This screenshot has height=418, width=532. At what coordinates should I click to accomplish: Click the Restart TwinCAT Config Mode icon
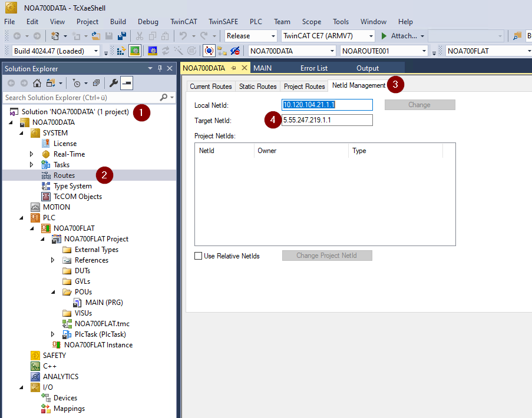click(x=153, y=51)
